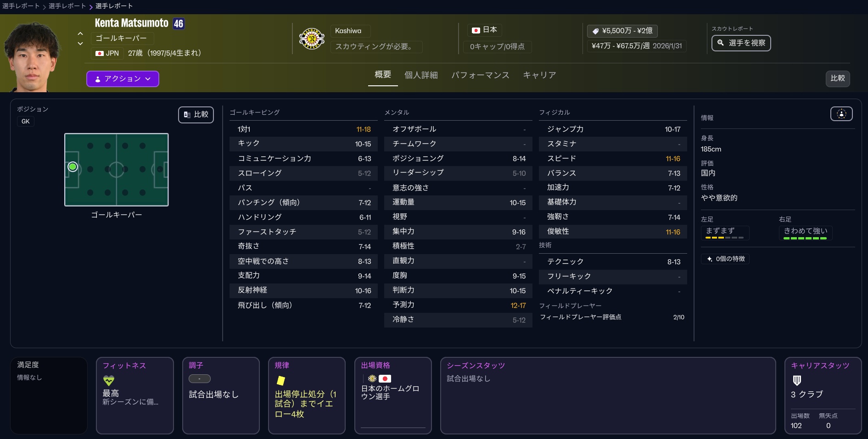This screenshot has width=868, height=439.
Task: Click the green goalkeeper position dot on pitch
Action: click(73, 167)
